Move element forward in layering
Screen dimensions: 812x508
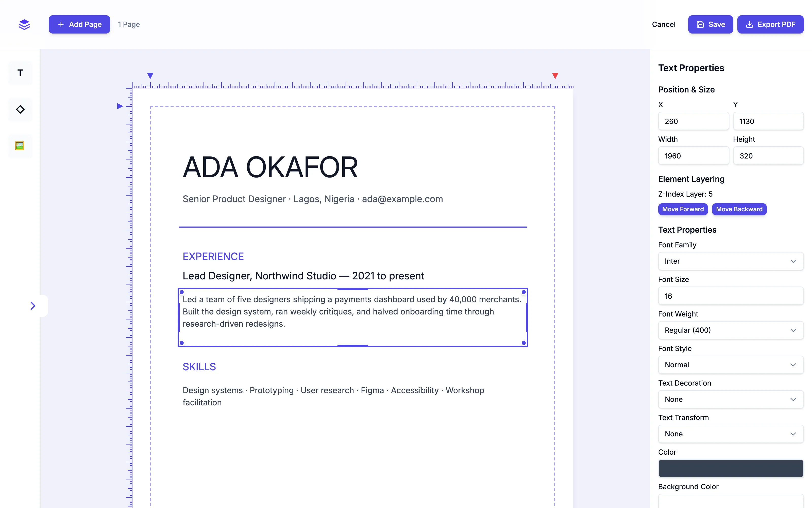click(x=683, y=209)
